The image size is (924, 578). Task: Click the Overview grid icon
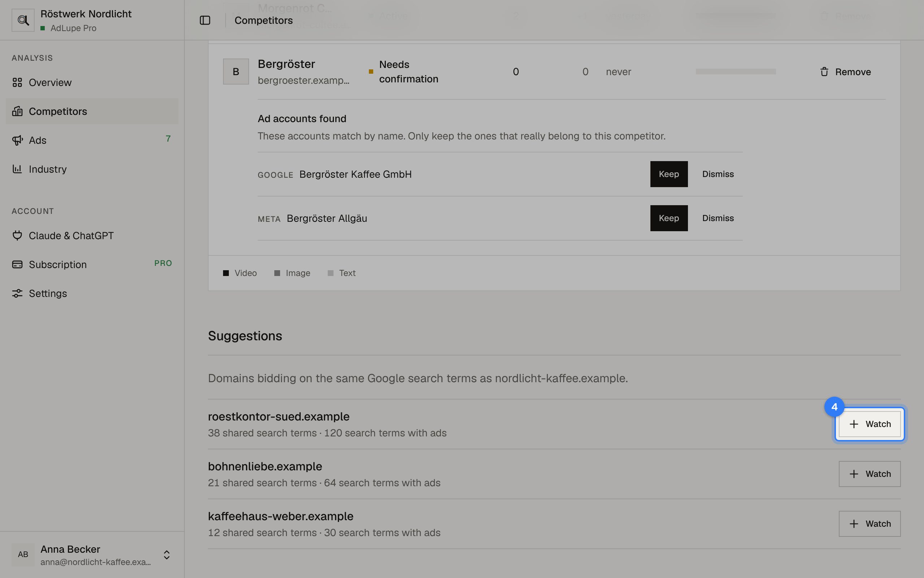pyautogui.click(x=17, y=82)
